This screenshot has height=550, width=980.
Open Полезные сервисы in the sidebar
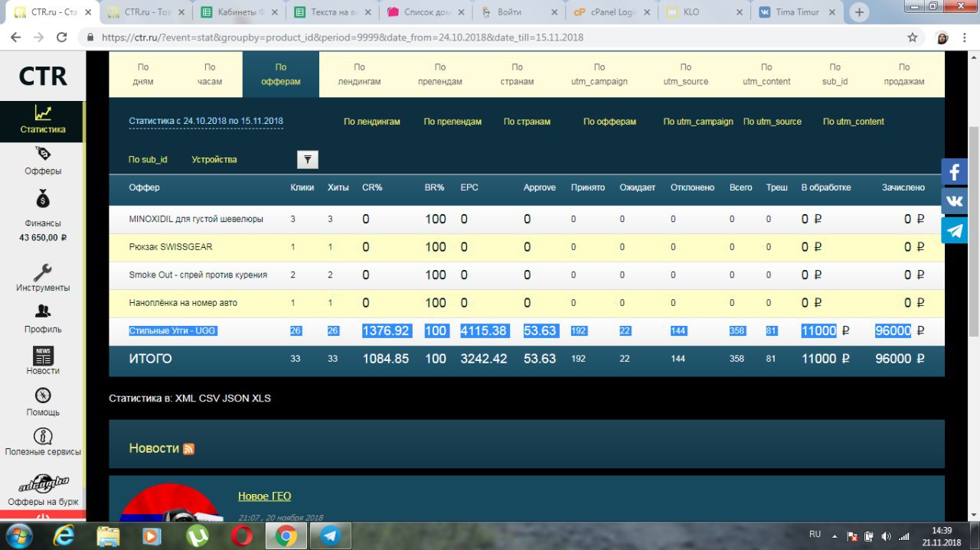(43, 443)
